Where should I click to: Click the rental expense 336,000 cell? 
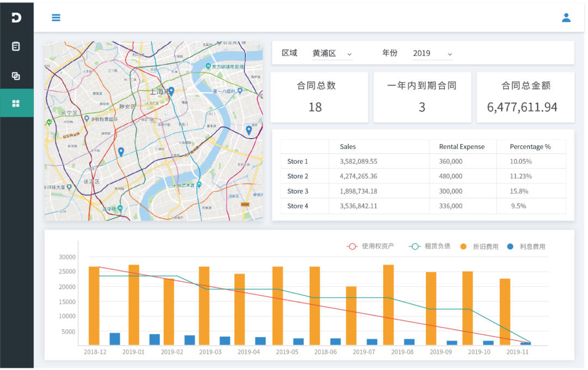pyautogui.click(x=451, y=206)
